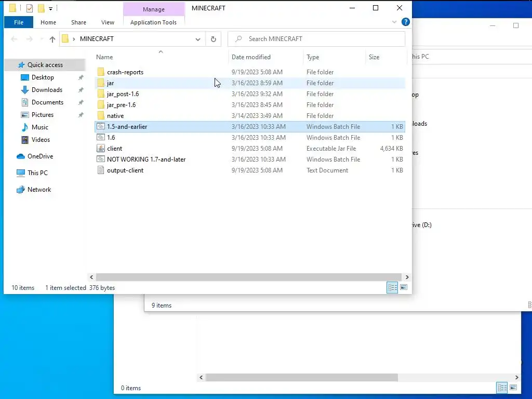Switch to details view layout
The image size is (532, 399).
[x=392, y=287]
